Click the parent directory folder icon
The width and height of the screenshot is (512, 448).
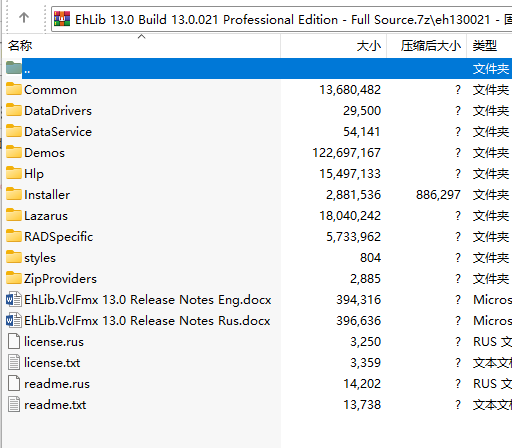pos(14,68)
